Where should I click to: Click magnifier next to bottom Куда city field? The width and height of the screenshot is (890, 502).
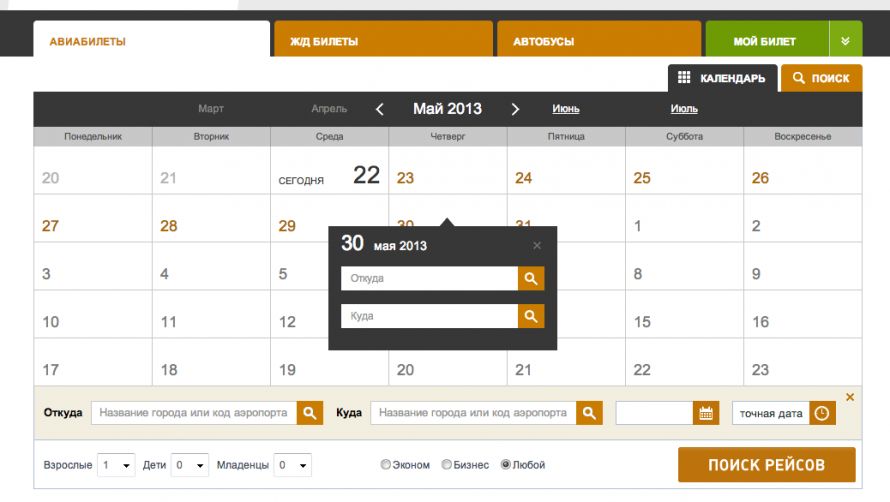(589, 413)
